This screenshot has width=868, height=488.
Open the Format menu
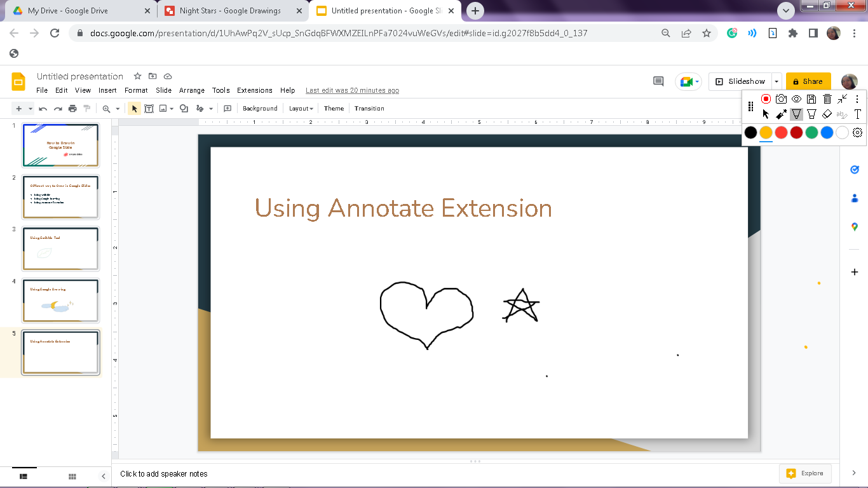click(136, 90)
